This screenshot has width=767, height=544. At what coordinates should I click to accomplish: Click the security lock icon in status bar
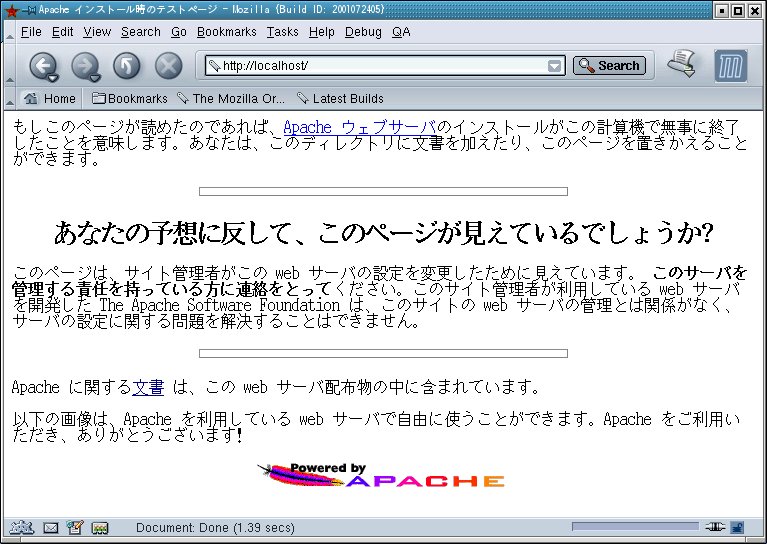[737, 527]
